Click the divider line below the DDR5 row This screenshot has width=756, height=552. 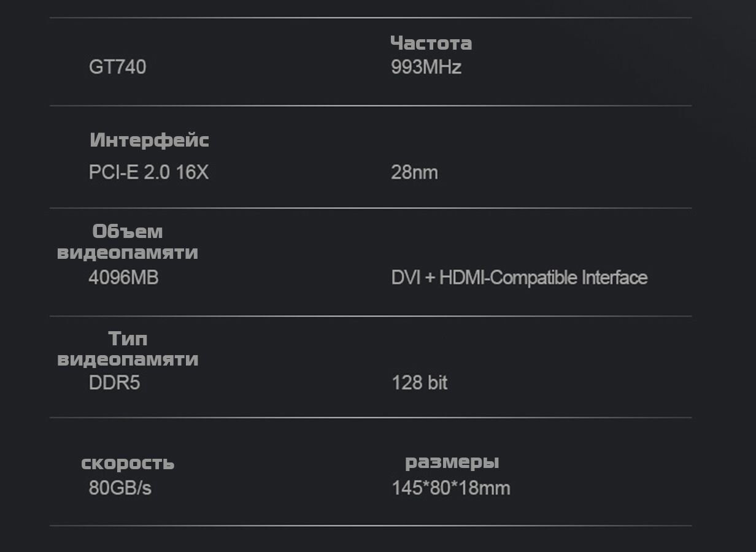click(x=371, y=418)
